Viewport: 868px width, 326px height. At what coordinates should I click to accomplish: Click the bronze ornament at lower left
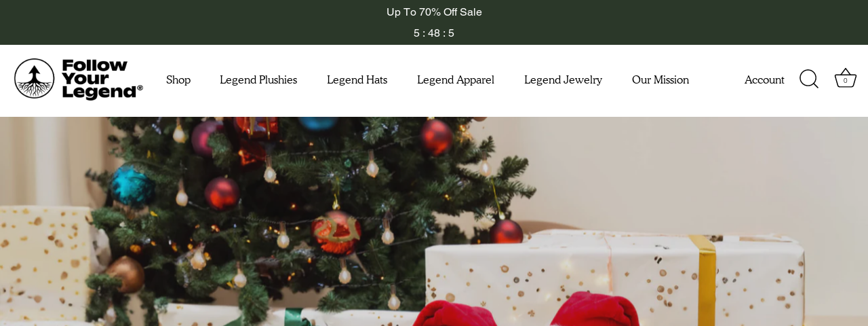(125, 274)
